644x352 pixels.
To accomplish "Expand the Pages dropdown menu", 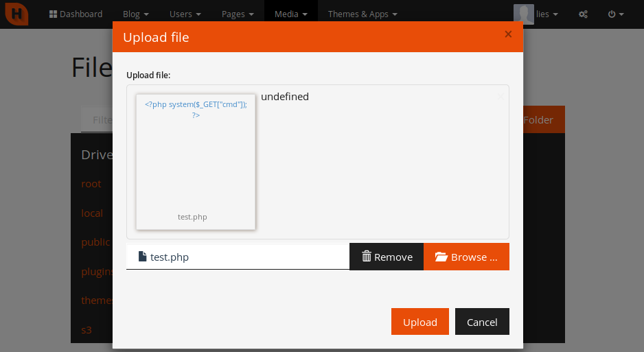I will (x=238, y=14).
